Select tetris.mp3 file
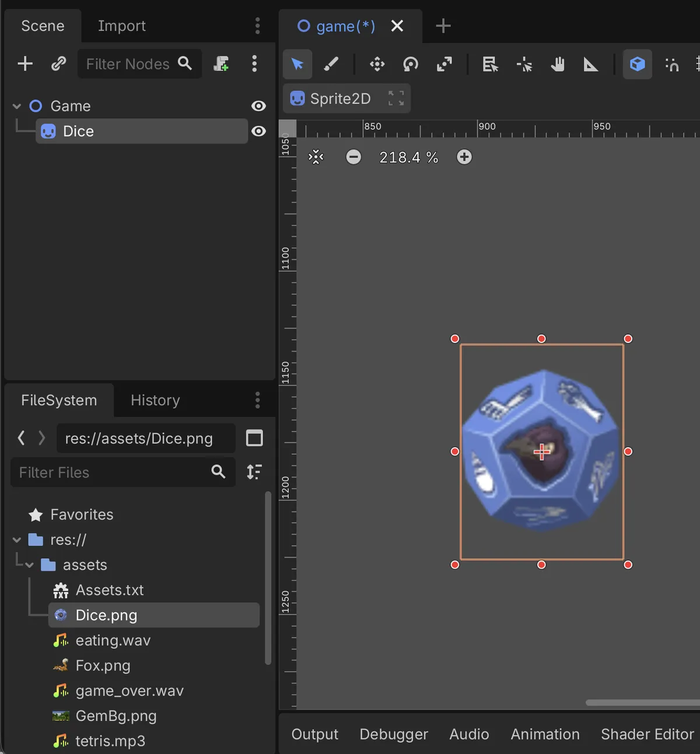Viewport: 700px width, 754px height. click(99, 741)
